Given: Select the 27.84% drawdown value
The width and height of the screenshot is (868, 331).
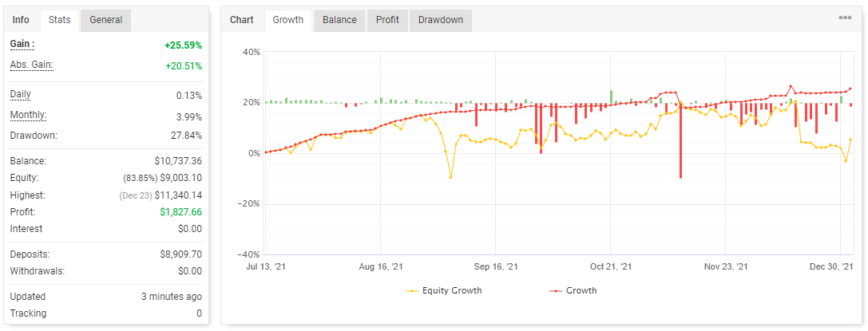Looking at the screenshot, I should (x=187, y=136).
